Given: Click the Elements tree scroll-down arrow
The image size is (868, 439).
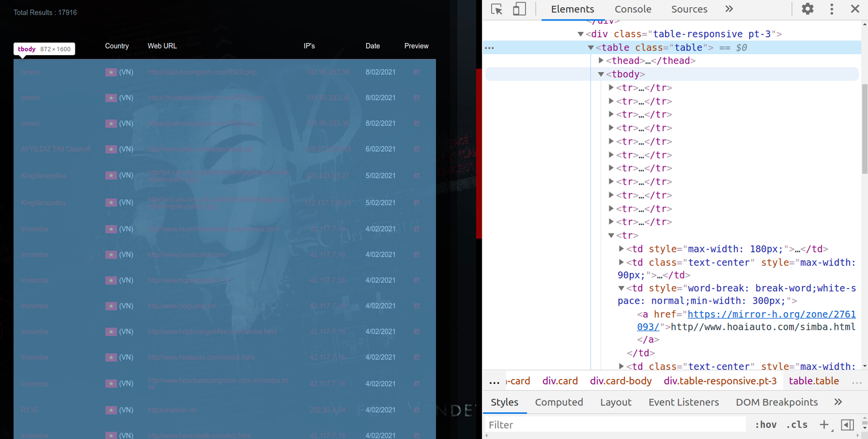Looking at the screenshot, I should click(x=864, y=366).
